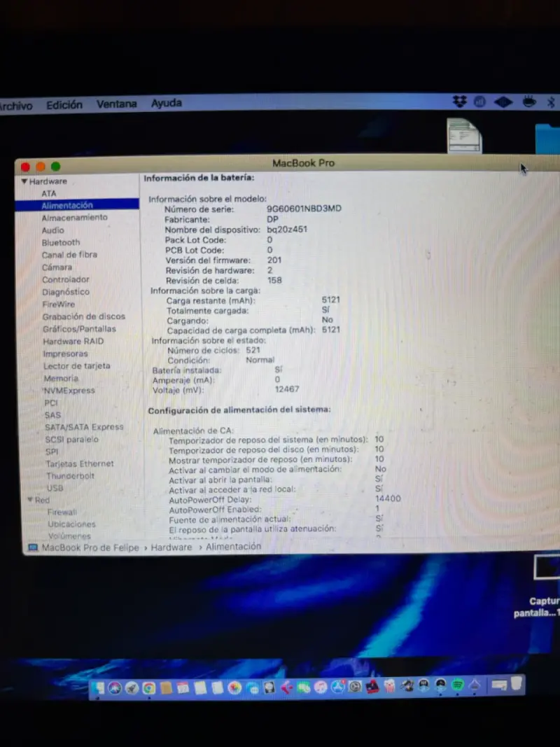The image size is (560, 747).
Task: Select ATA in the sidebar
Action: click(x=49, y=193)
